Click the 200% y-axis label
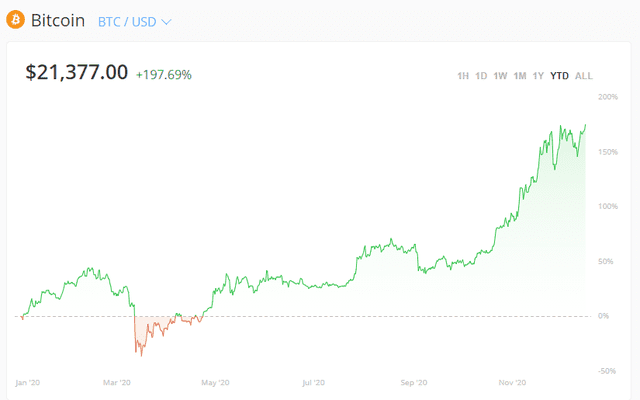This screenshot has width=640, height=400. coord(608,97)
